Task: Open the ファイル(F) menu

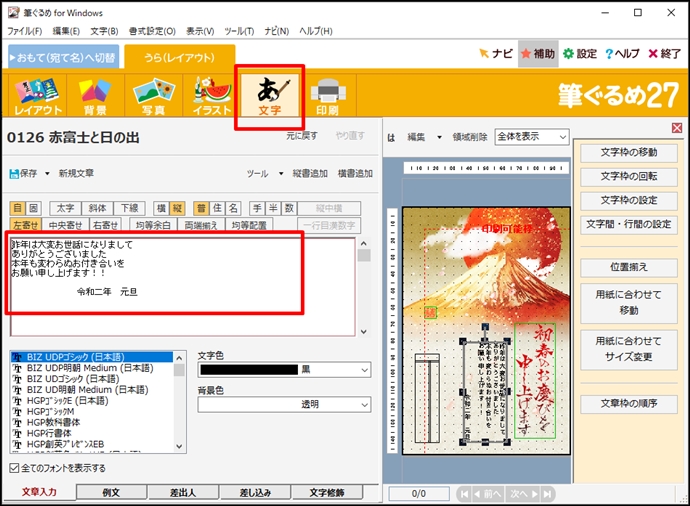Action: (25, 31)
